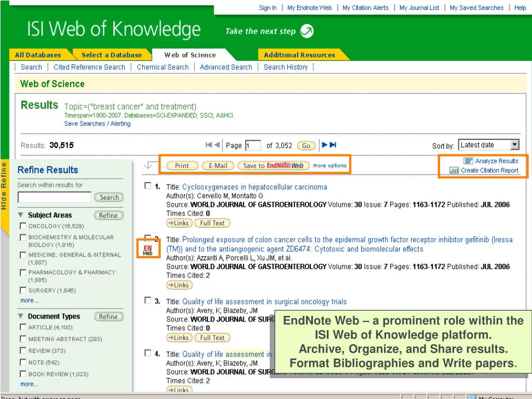Click the Take the next step arrow icon
Image resolution: width=532 pixels, height=399 pixels.
(307, 31)
